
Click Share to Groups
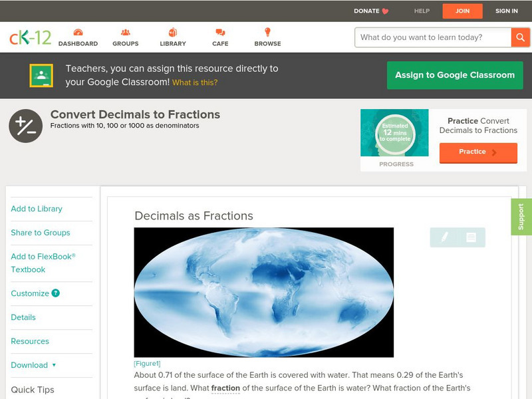[x=41, y=232]
